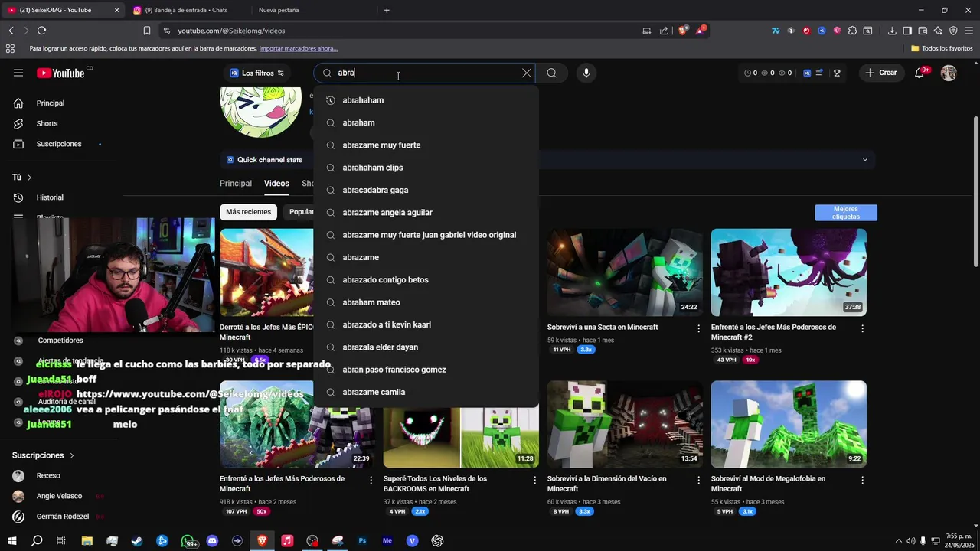Viewport: 980px width, 551px height.
Task: Switch to the channel Principal tab
Action: (236, 184)
